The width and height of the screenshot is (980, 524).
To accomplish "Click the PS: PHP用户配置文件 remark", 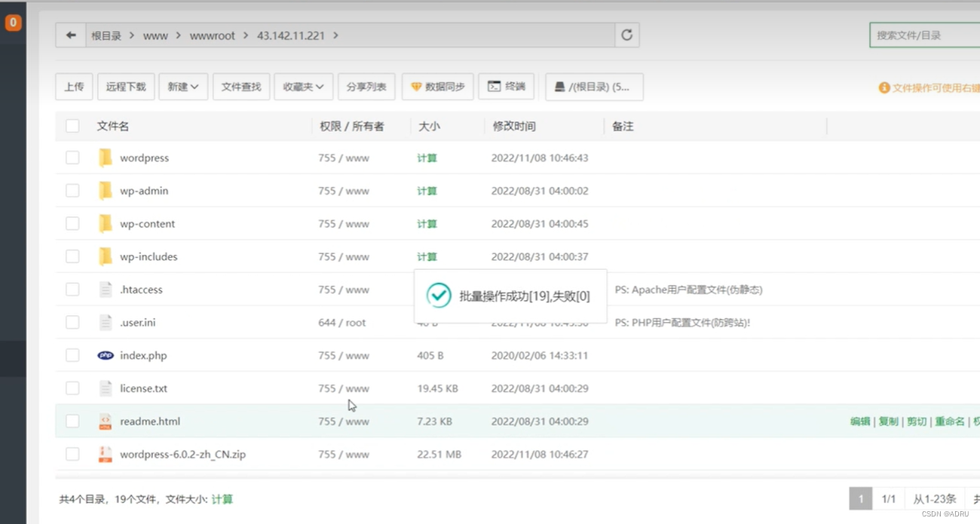I will pos(682,322).
